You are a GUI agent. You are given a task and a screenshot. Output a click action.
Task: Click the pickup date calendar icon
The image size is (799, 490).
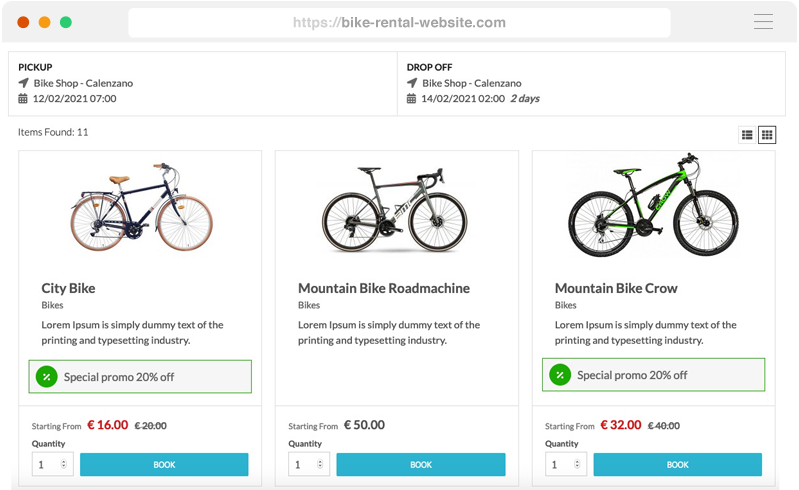[24, 99]
